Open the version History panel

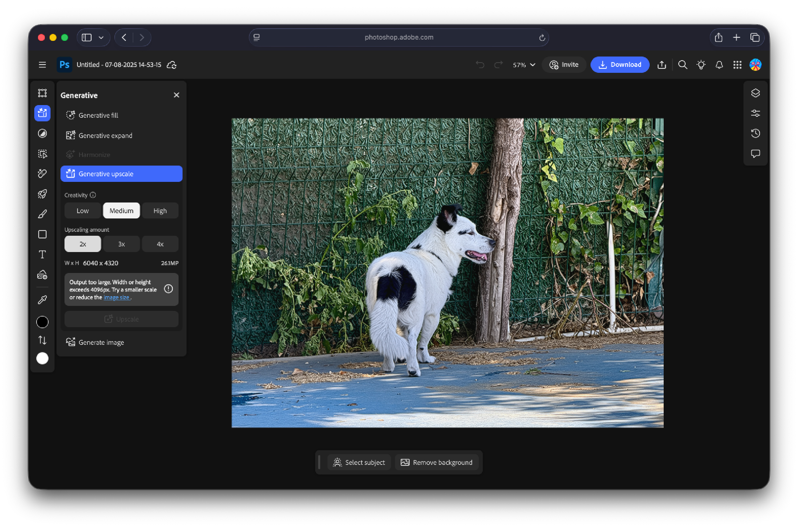pos(755,133)
